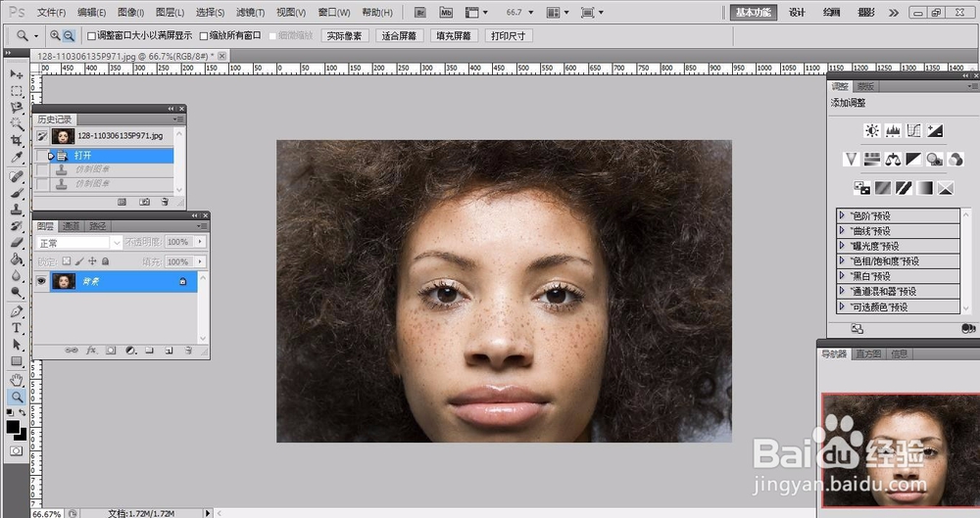The height and width of the screenshot is (518, 980).
Task: Check 缩放所有窗口 checkbox
Action: pos(204,36)
